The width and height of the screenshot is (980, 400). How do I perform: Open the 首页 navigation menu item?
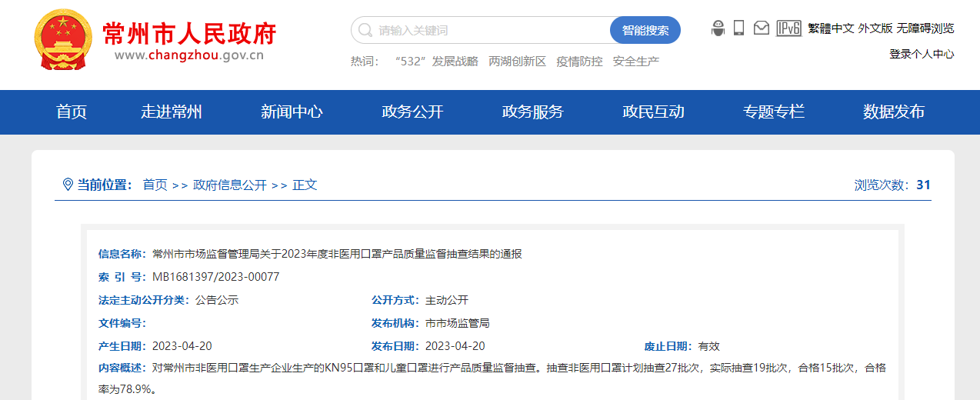pyautogui.click(x=72, y=112)
